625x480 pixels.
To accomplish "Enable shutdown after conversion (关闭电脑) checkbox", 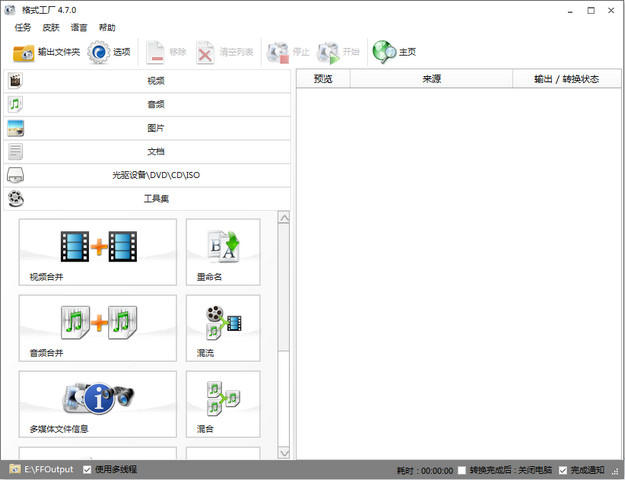I will (x=462, y=470).
